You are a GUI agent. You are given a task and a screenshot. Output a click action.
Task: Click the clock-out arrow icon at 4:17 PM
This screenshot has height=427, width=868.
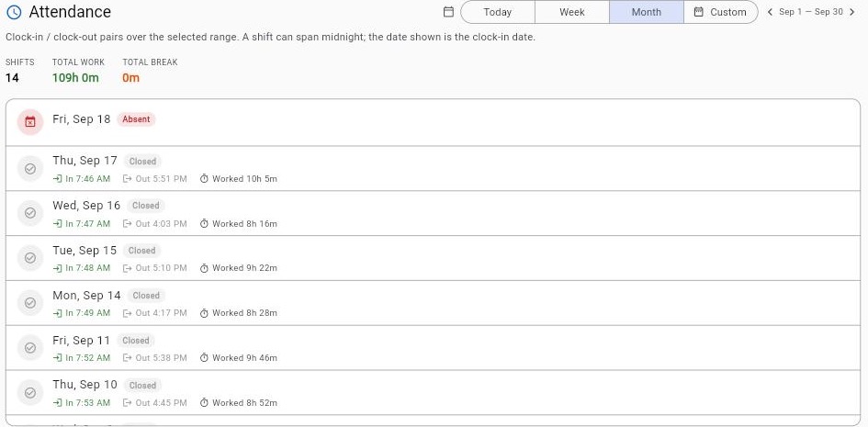point(128,313)
